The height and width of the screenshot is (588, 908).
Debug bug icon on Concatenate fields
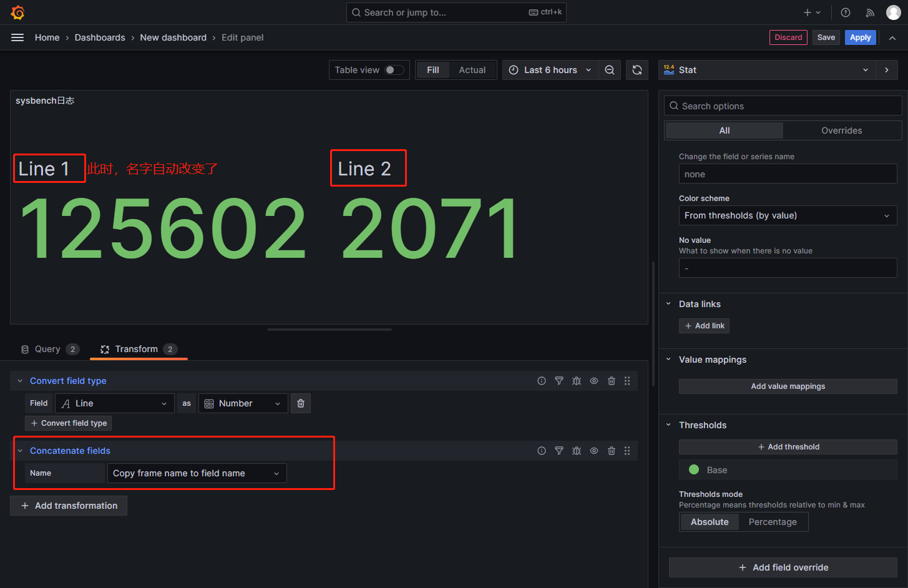(x=577, y=451)
